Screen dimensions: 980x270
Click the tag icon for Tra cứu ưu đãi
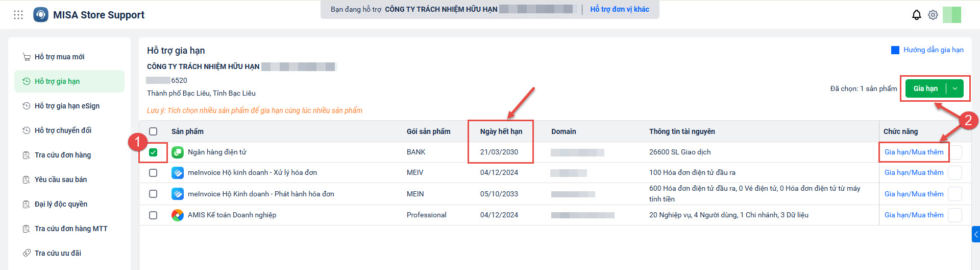pyautogui.click(x=27, y=253)
